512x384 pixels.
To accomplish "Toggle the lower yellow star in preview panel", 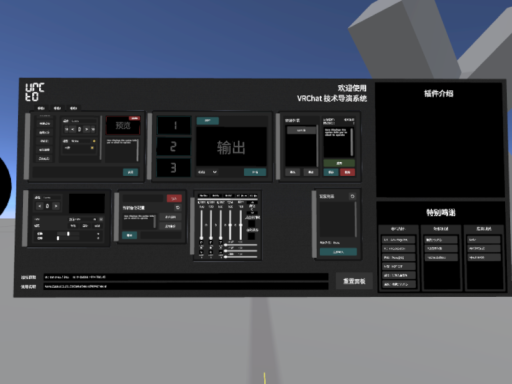I will point(92,148).
